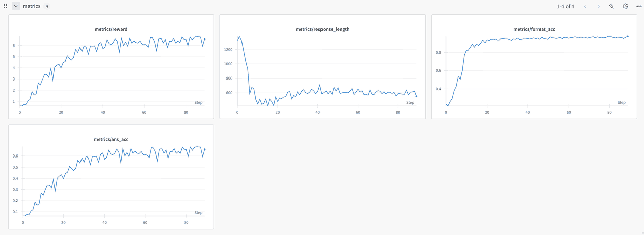Click the metrics/ans_acc chart title
Image resolution: width=644 pixels, height=235 pixels.
coord(111,140)
